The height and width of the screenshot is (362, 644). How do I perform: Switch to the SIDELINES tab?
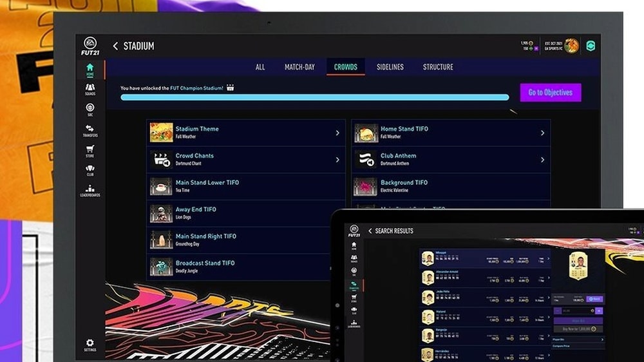390,67
